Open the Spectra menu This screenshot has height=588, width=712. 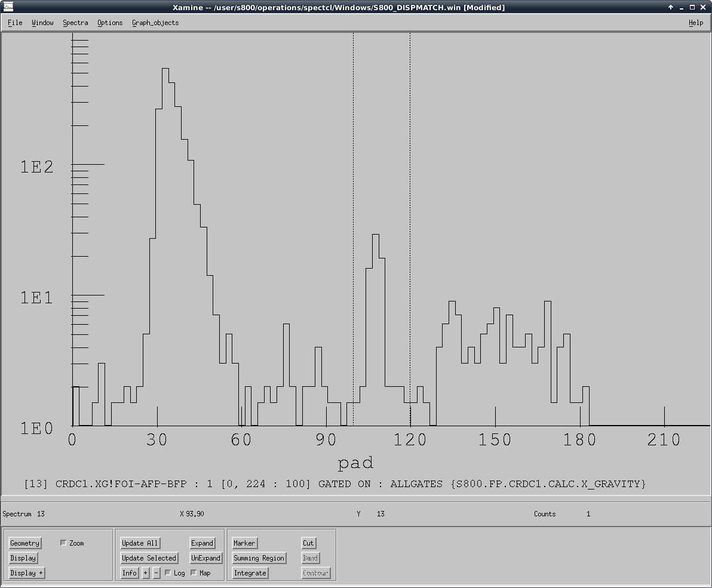pyautogui.click(x=75, y=23)
